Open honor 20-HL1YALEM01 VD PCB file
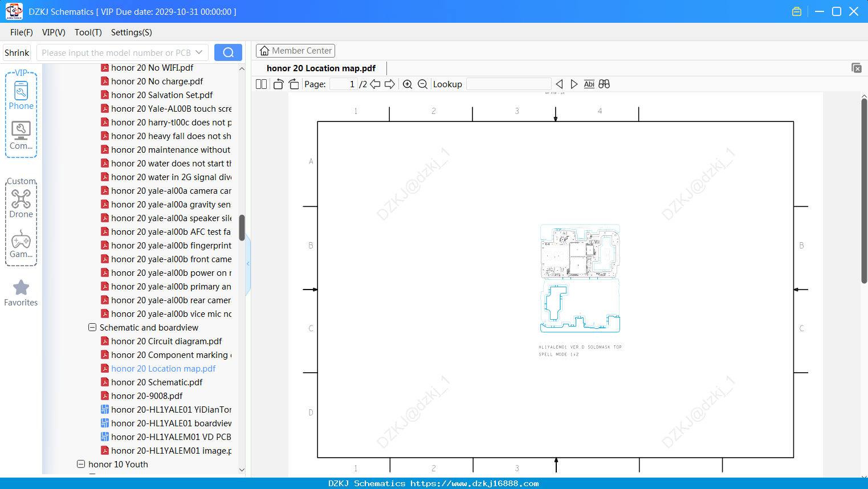The width and height of the screenshot is (868, 489). coord(166,437)
